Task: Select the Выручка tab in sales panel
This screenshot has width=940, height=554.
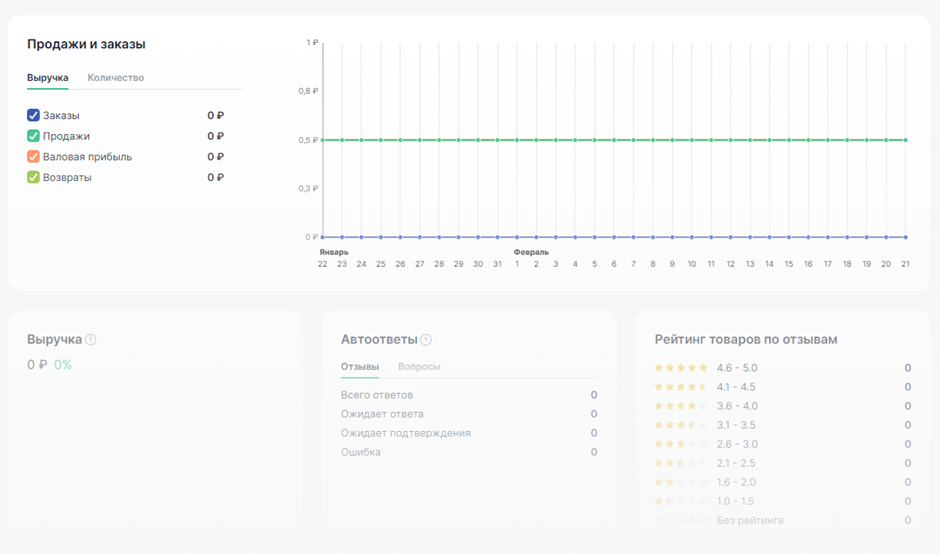Action: 47,77
